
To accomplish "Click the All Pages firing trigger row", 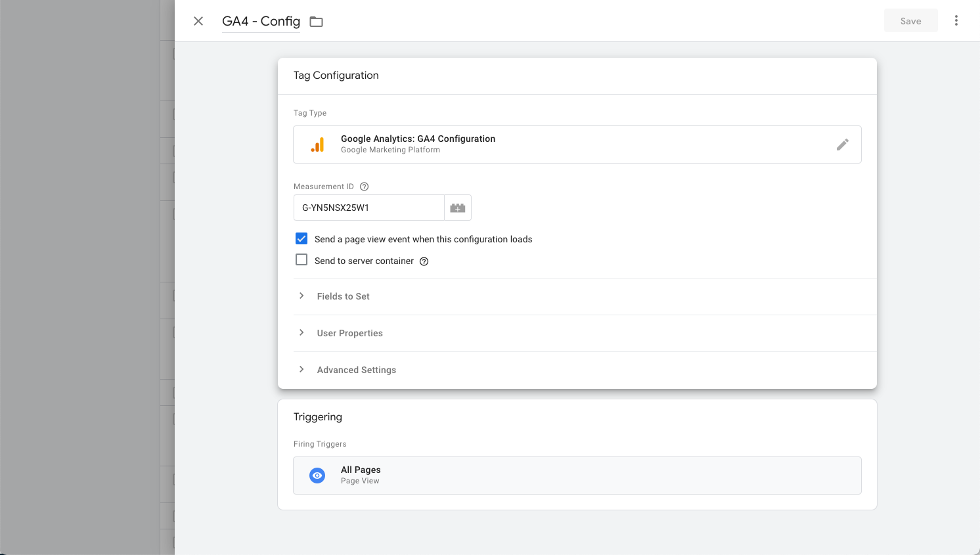I will coord(577,476).
